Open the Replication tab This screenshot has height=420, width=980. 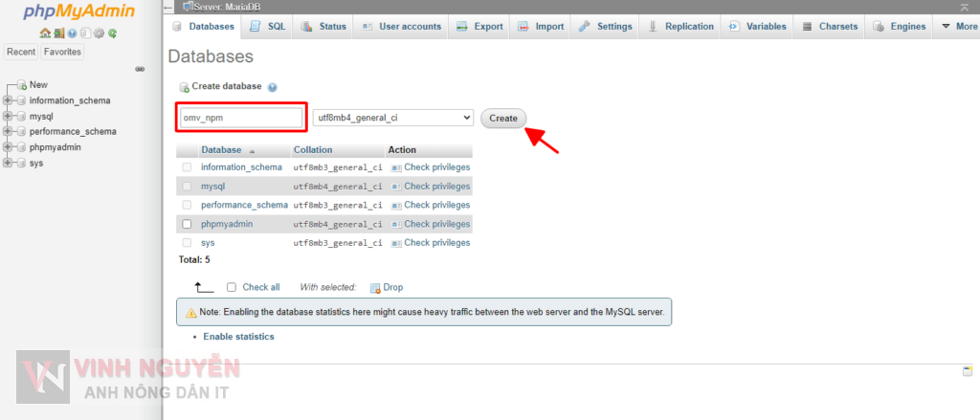click(680, 26)
